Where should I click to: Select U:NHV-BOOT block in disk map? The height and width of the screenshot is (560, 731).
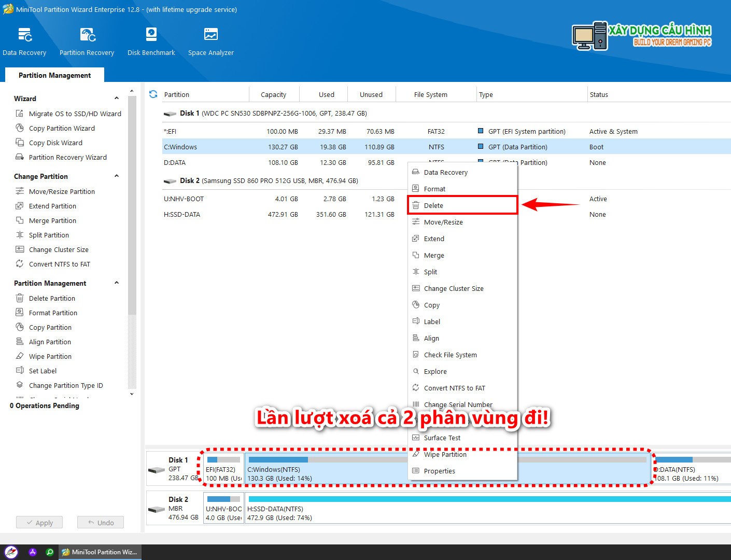pyautogui.click(x=223, y=508)
